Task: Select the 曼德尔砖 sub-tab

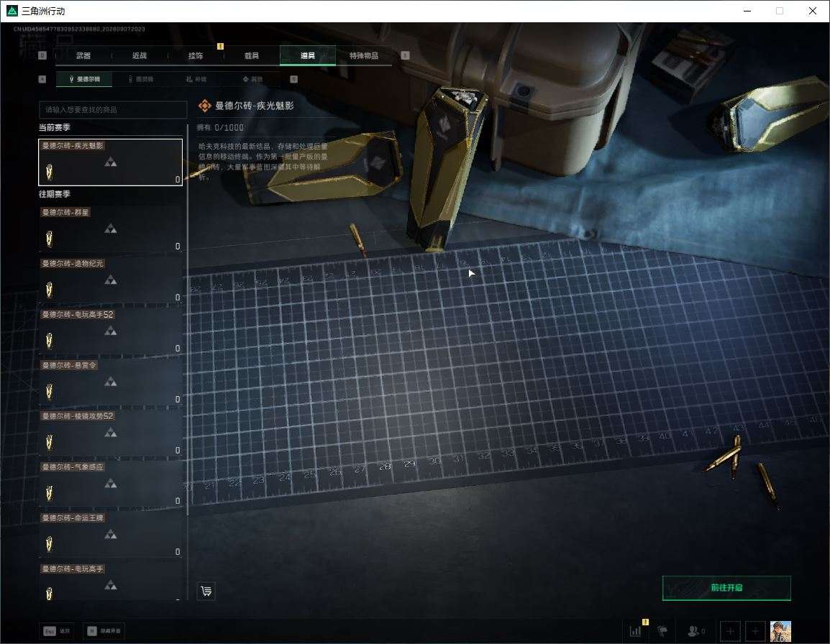Action: click(84, 79)
